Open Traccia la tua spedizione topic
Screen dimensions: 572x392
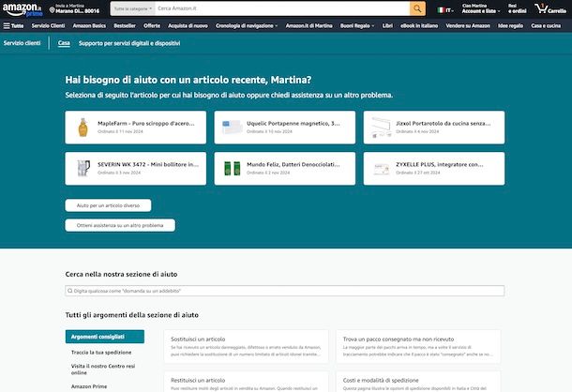(x=101, y=353)
